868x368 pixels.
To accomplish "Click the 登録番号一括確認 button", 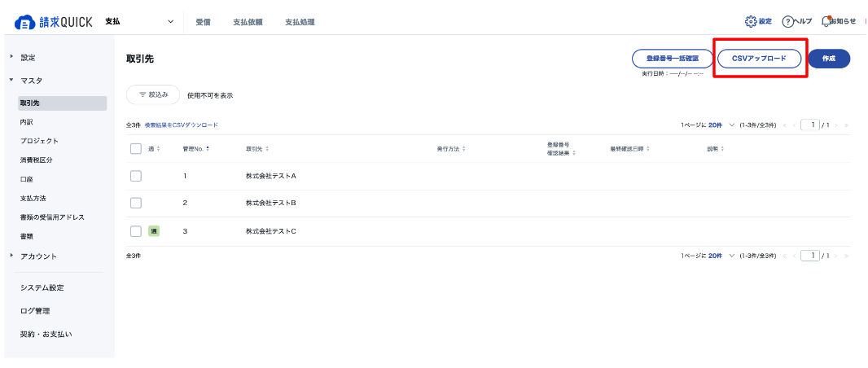I will click(673, 58).
